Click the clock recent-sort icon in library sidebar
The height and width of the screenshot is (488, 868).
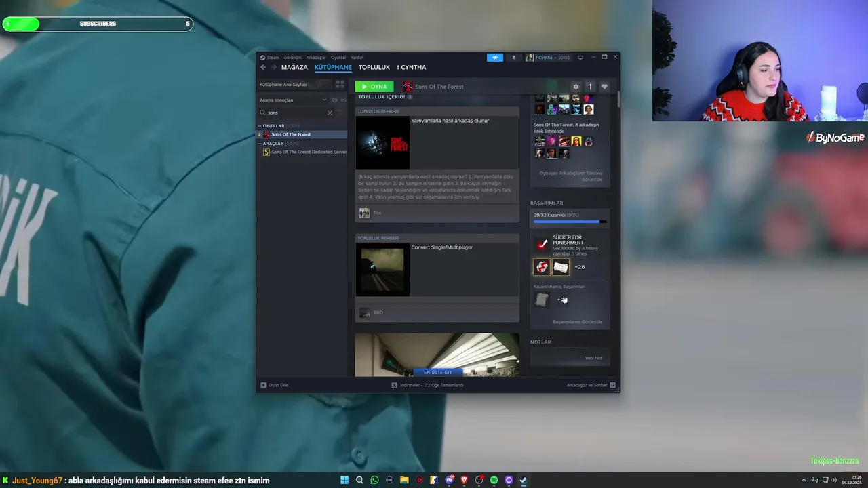[x=334, y=100]
